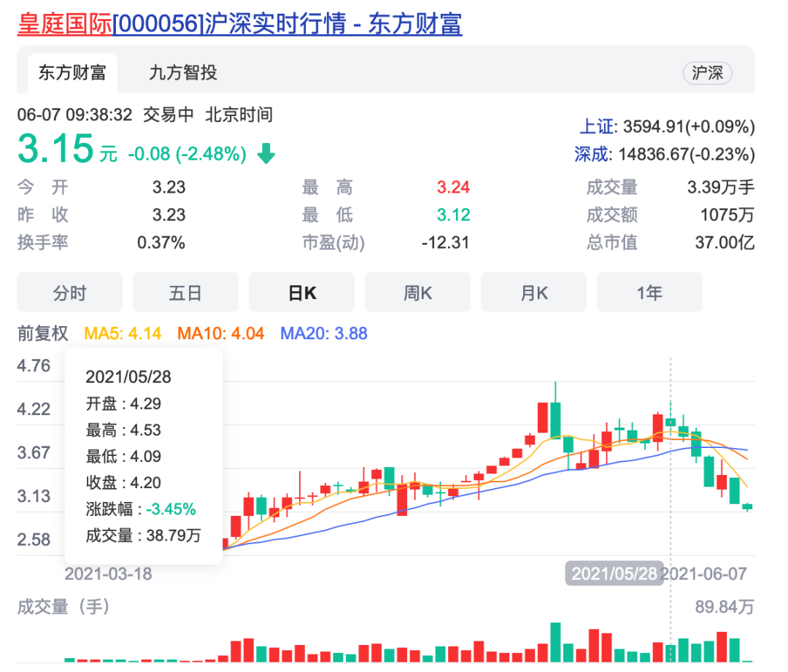Select the 日K chart tab

[x=301, y=292]
